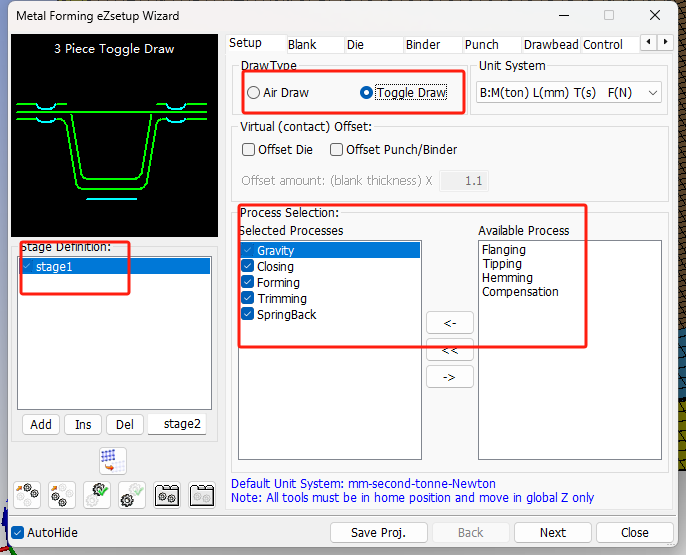The image size is (686, 555).
Task: Toggle the Gravity process checkbox
Action: click(x=248, y=250)
